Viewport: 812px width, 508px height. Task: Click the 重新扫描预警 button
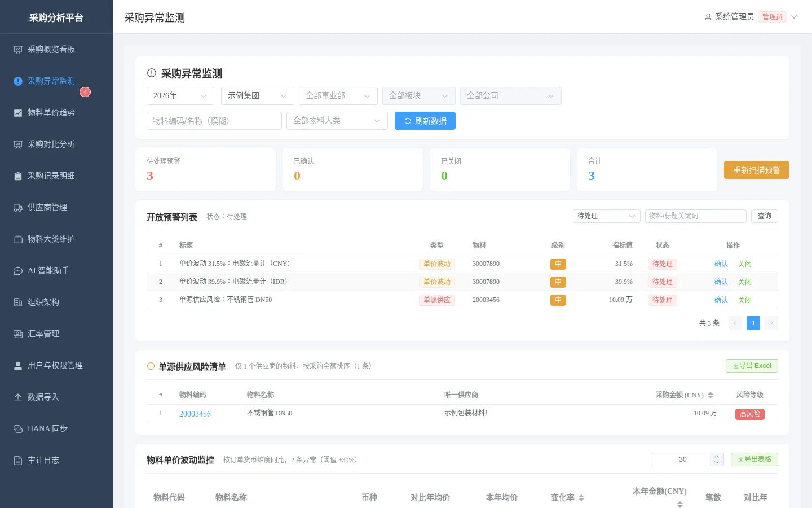757,170
